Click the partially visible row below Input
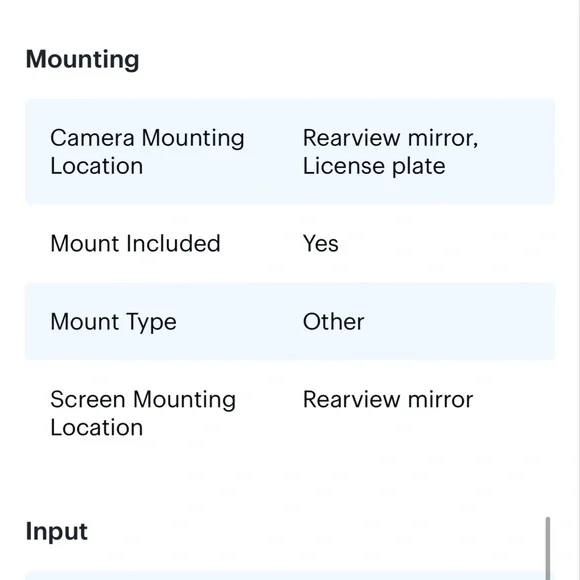Viewport: 580px width, 580px height. pos(290,576)
